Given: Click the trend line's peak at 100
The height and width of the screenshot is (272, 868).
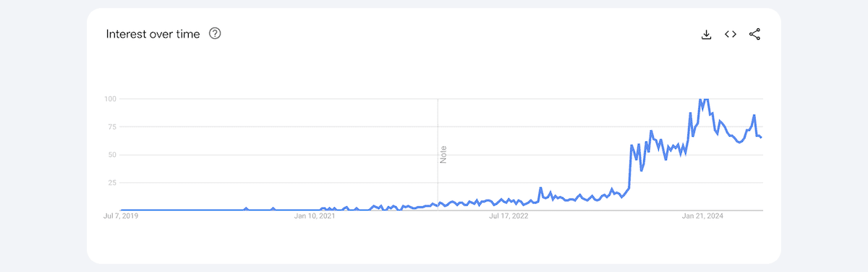Looking at the screenshot, I should pyautogui.click(x=700, y=99).
